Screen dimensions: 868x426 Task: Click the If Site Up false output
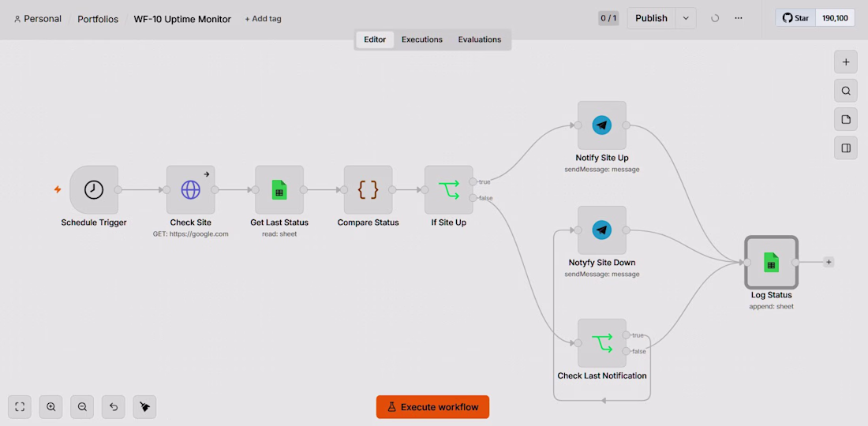pyautogui.click(x=473, y=198)
